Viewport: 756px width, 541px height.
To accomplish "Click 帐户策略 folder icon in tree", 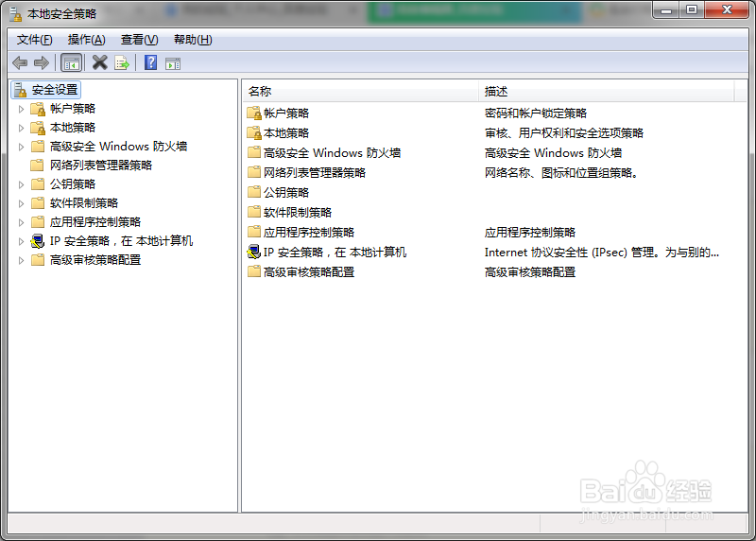I will [x=38, y=109].
